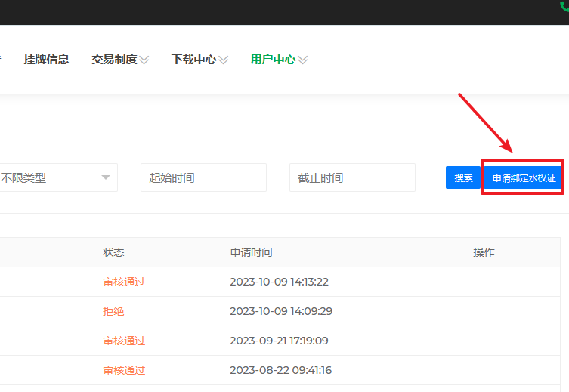Select the orange 拒绝 status entry
The height and width of the screenshot is (392, 569).
point(114,311)
